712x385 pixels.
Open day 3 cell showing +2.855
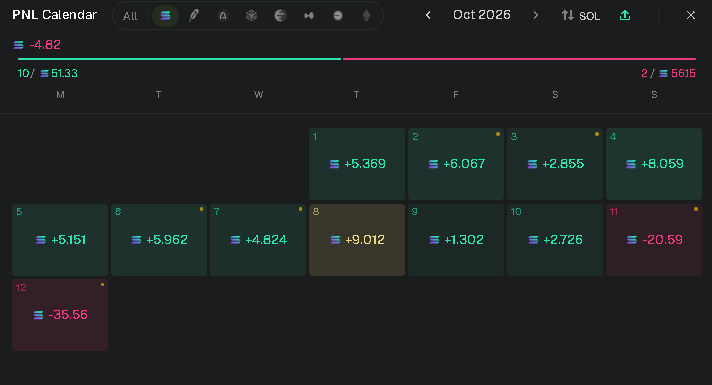(555, 164)
